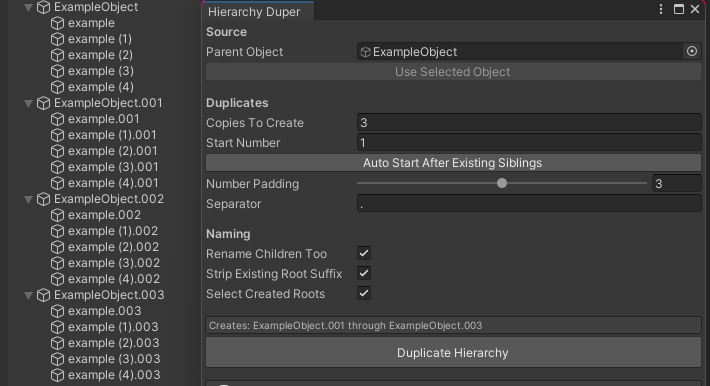Toggle the Strip Existing Root Suffix checkbox
Image resolution: width=710 pixels, height=386 pixels.
[364, 273]
